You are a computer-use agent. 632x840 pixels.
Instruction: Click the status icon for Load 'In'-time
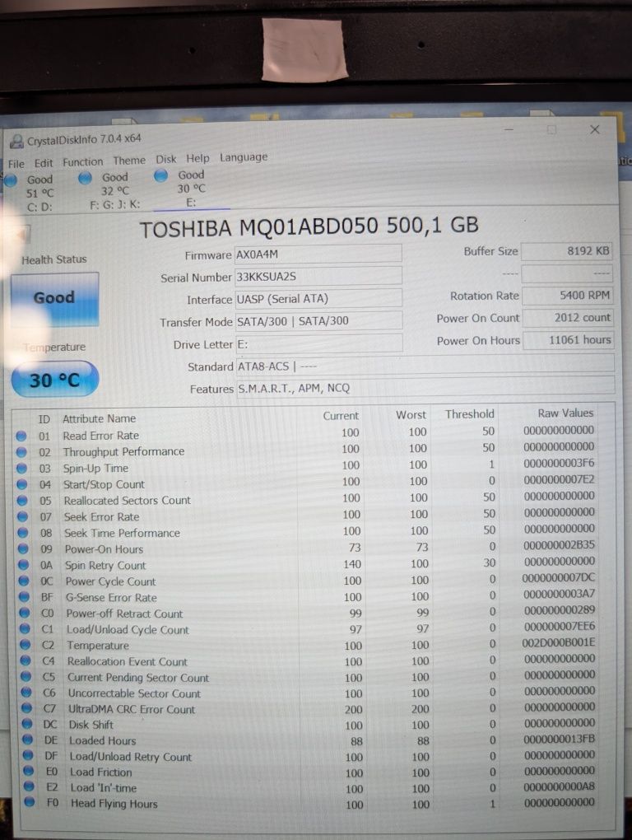[29, 787]
